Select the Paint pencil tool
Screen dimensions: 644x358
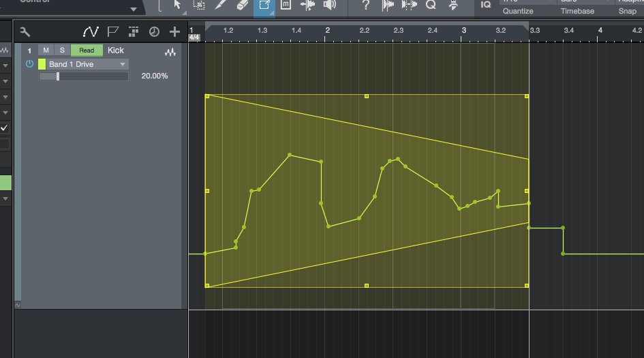221,5
